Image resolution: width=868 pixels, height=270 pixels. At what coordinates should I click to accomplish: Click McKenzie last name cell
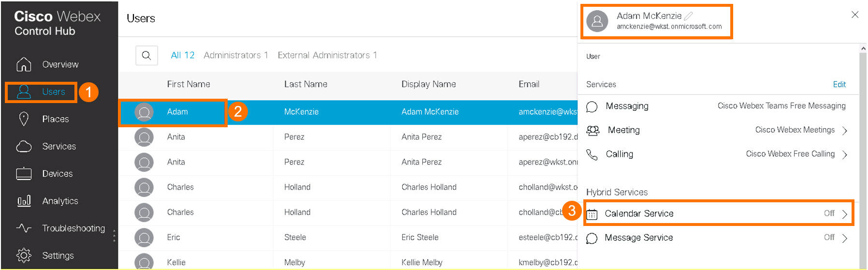point(301,112)
